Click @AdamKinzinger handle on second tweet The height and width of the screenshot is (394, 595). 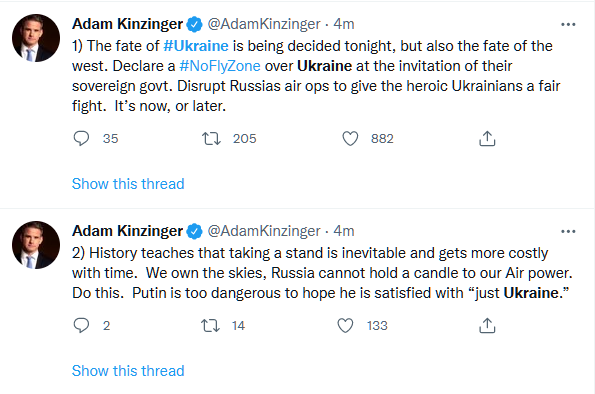pyautogui.click(x=264, y=231)
